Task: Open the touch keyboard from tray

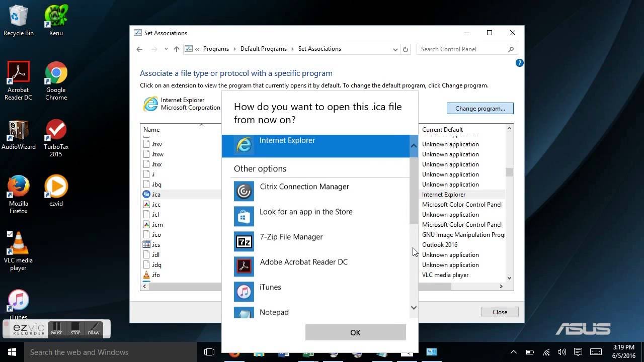Action: 596,352
